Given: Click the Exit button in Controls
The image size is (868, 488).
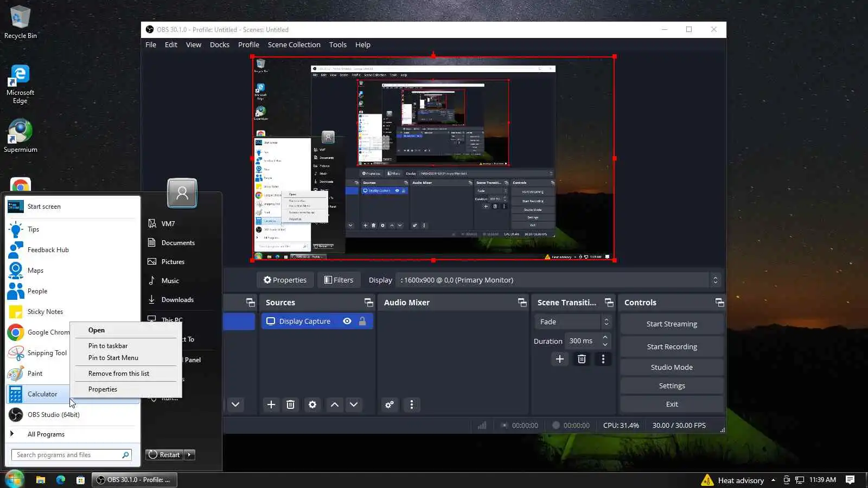Looking at the screenshot, I should tap(672, 404).
